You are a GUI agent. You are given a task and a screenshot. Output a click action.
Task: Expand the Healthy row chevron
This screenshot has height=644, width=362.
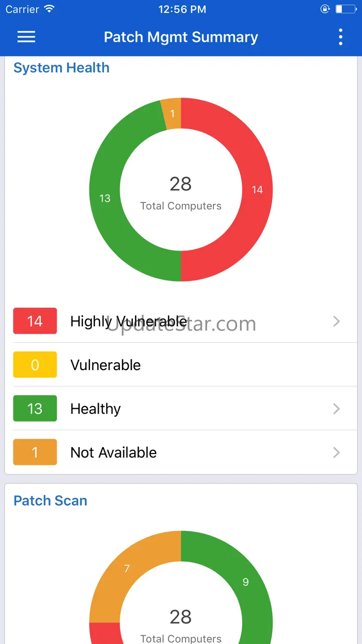(x=336, y=409)
